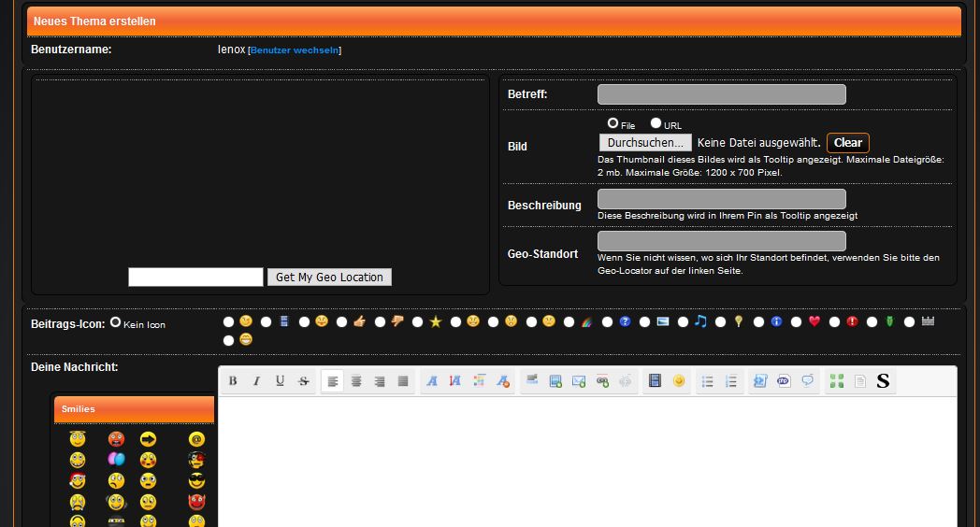980x527 pixels.
Task: Insert a numbered list
Action: (731, 381)
